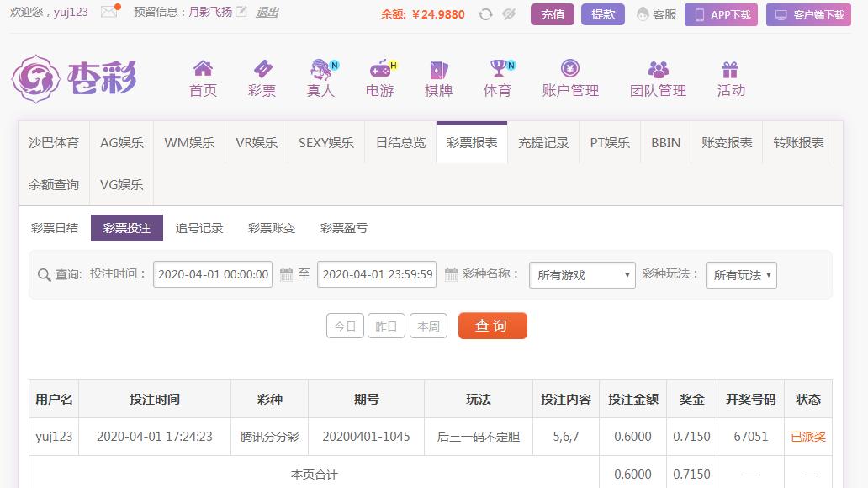Switch to the 日结总览 tab

click(x=401, y=142)
